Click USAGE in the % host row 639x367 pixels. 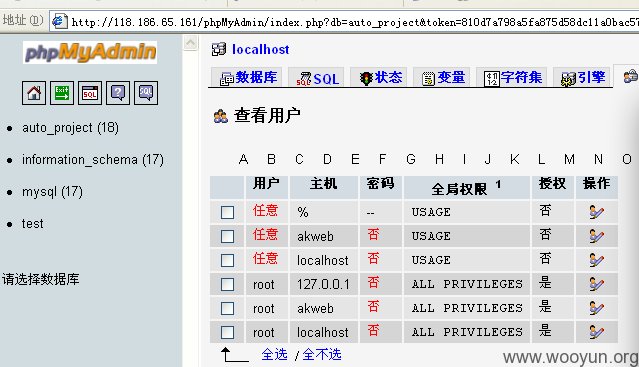coord(431,212)
